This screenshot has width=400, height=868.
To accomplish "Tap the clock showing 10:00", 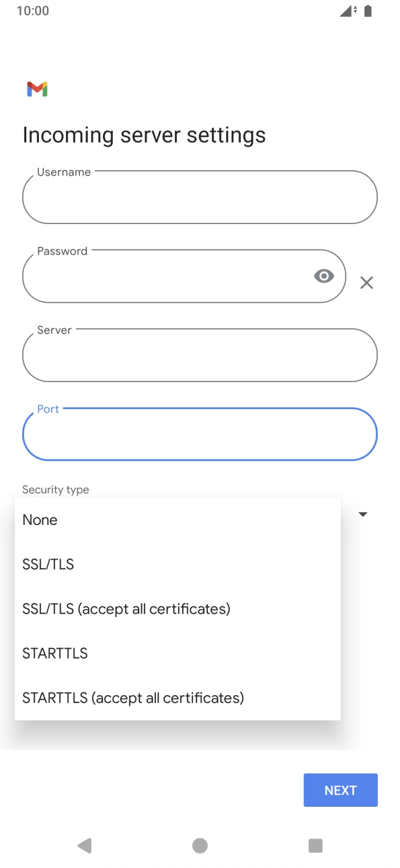I will 32,10.
